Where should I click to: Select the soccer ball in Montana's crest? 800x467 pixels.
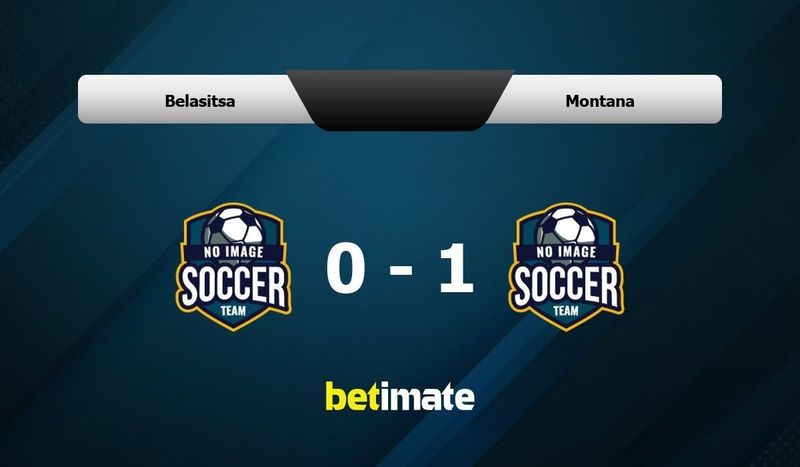tap(567, 227)
